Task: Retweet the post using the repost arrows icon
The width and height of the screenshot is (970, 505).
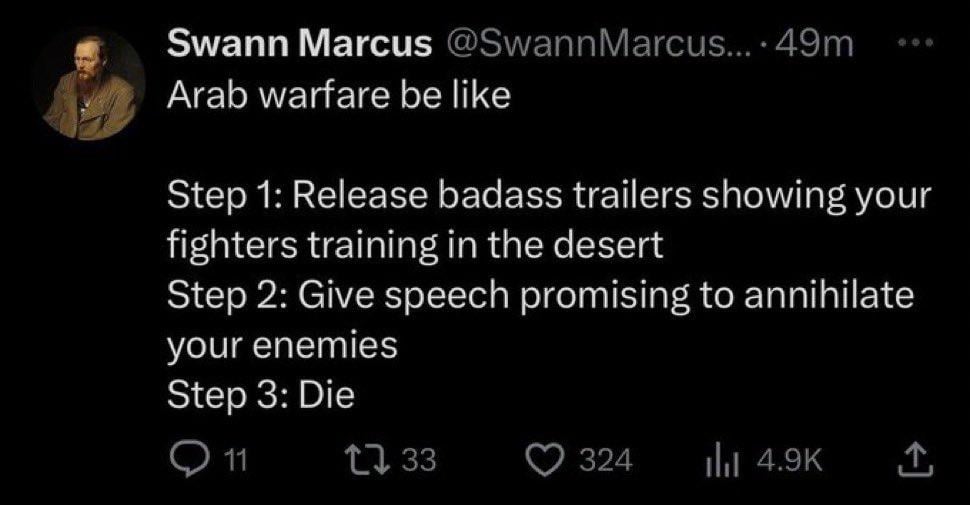Action: [369, 461]
